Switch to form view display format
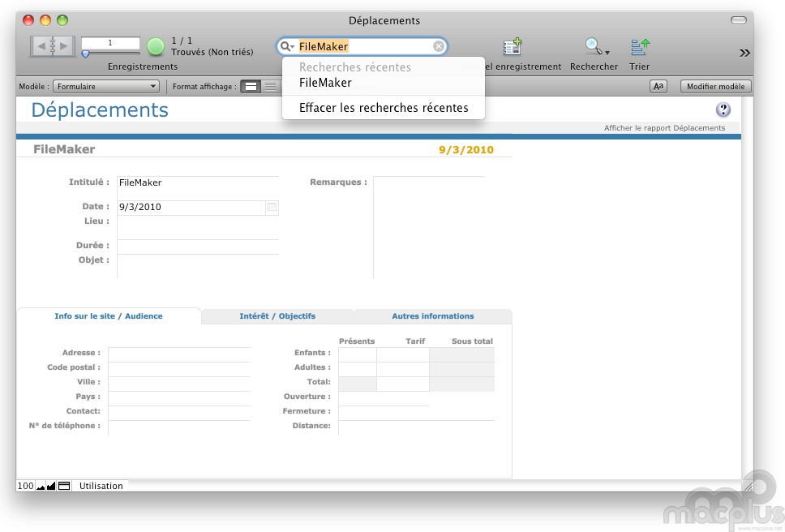Image resolution: width=785 pixels, height=532 pixels. tap(251, 87)
